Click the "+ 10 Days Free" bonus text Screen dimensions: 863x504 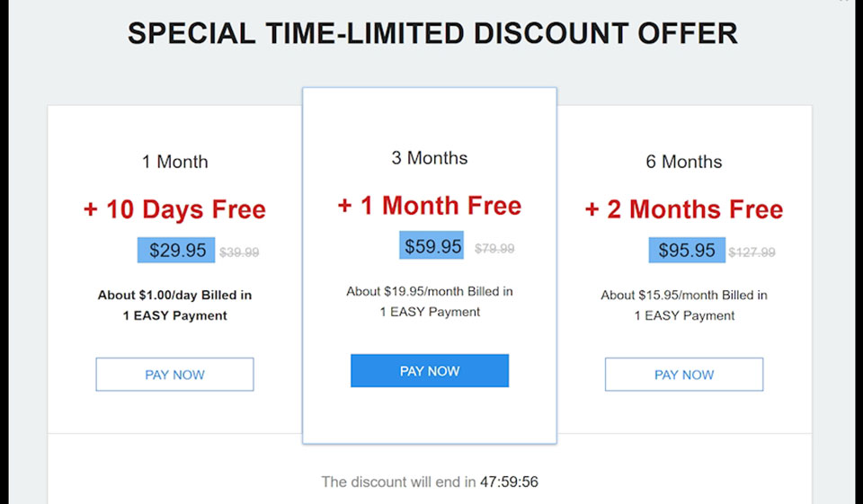coord(174,210)
